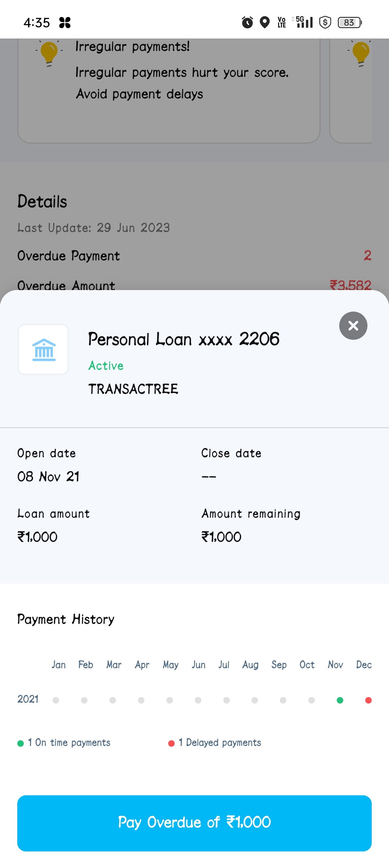389x868 pixels.
Task: Tap the green November 2021 payment dot
Action: click(x=340, y=700)
